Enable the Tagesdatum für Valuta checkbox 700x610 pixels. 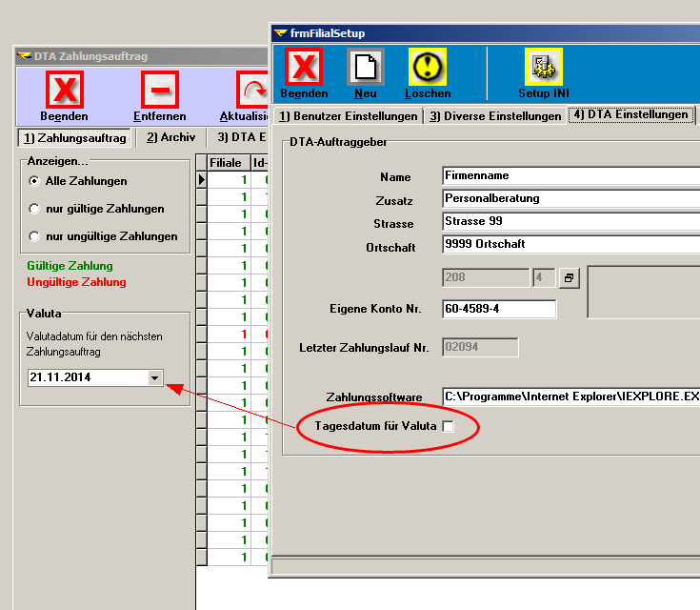tap(449, 427)
